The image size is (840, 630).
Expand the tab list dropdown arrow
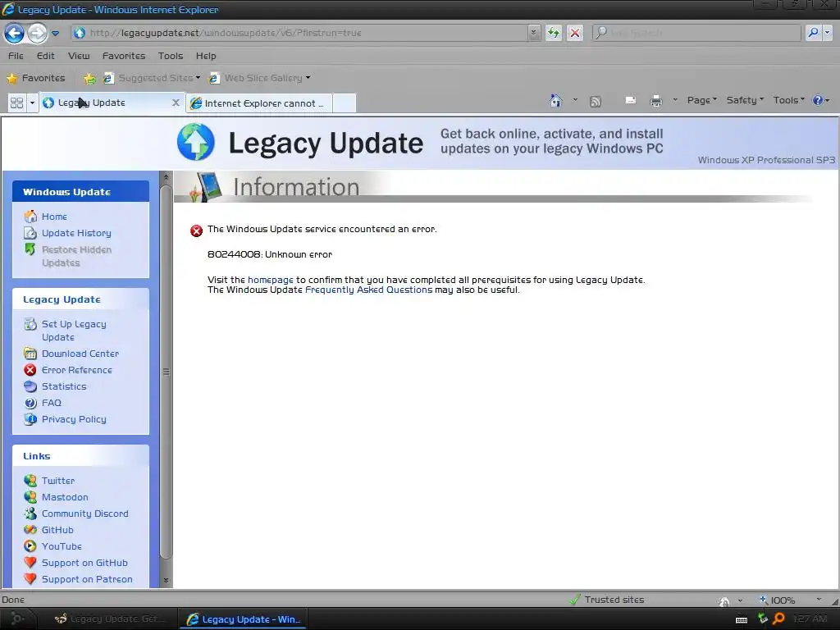[32, 103]
